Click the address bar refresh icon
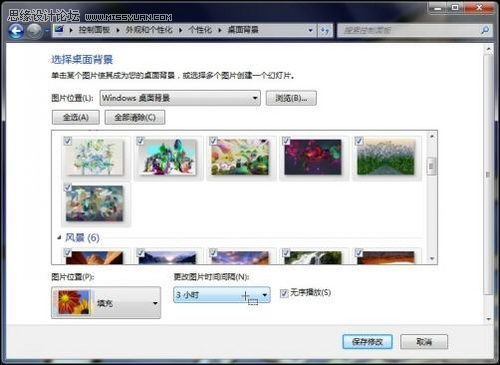This screenshot has height=365, width=500. 325,30
